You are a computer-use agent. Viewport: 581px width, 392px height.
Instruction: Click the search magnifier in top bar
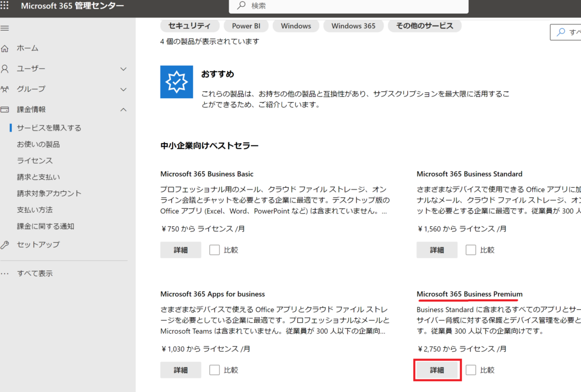(242, 5)
